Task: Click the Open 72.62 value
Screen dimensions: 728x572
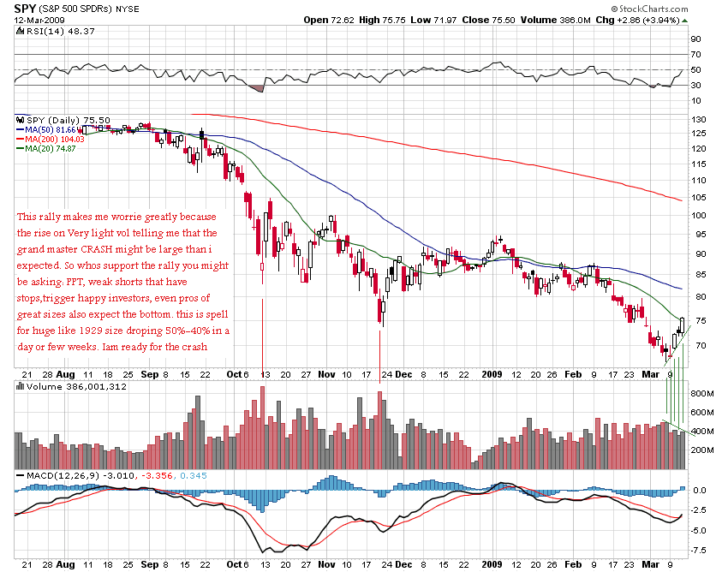Action: pyautogui.click(x=329, y=20)
